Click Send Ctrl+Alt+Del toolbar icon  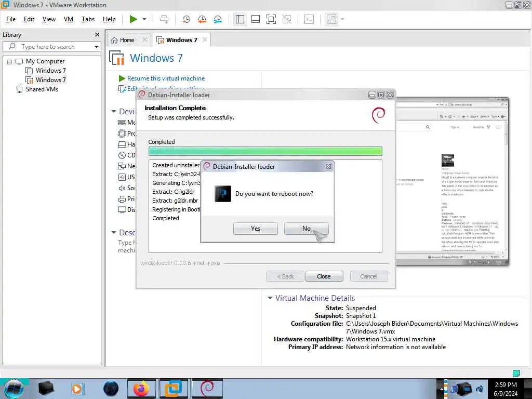tap(164, 19)
